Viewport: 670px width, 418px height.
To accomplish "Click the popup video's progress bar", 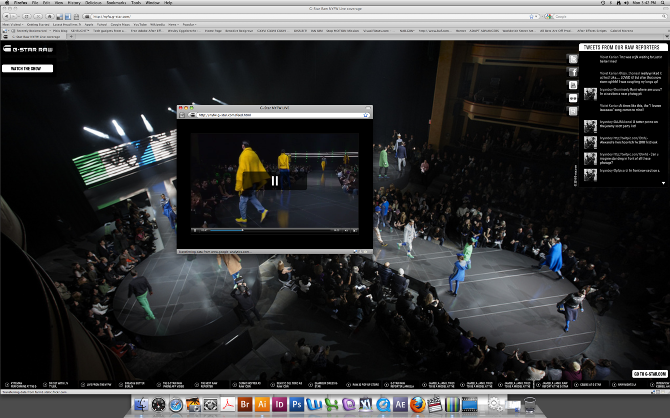I will click(271, 230).
